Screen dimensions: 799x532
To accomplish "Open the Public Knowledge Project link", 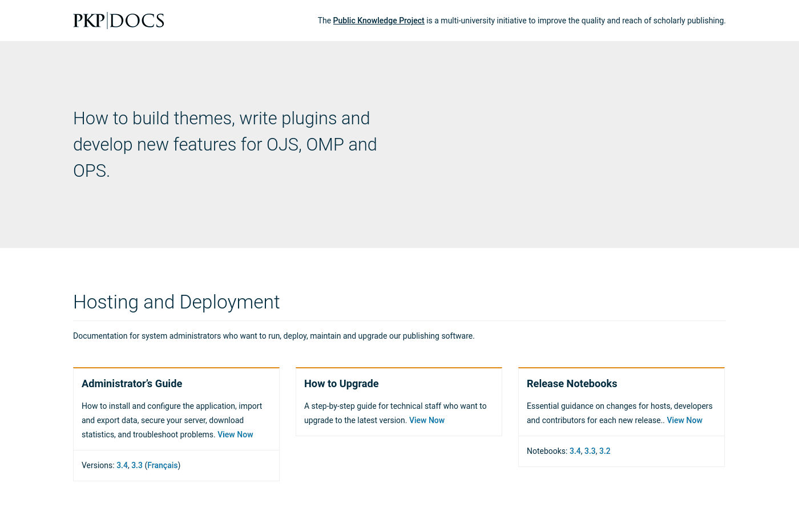I will 378,21.
